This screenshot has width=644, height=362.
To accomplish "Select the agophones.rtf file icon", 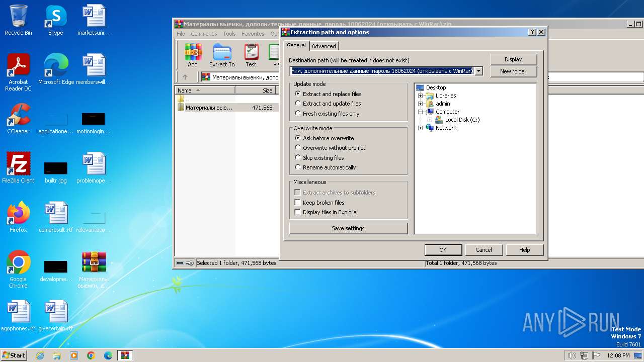I will coord(18,316).
